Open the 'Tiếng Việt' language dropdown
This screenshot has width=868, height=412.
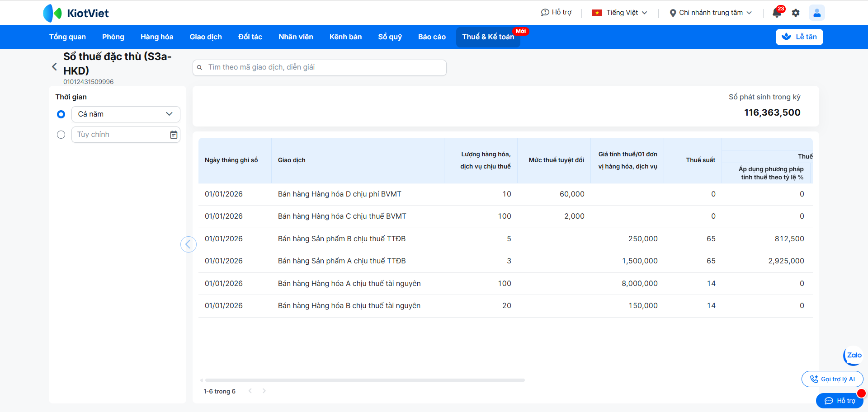coord(620,13)
